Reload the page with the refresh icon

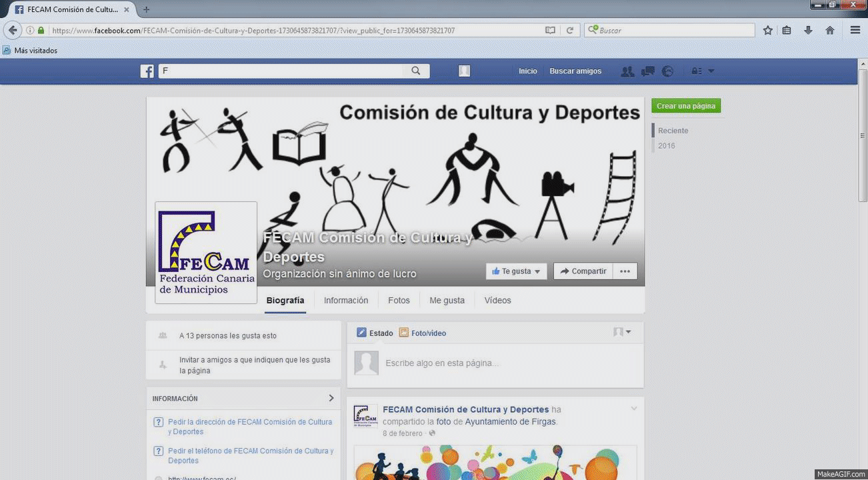tap(570, 31)
